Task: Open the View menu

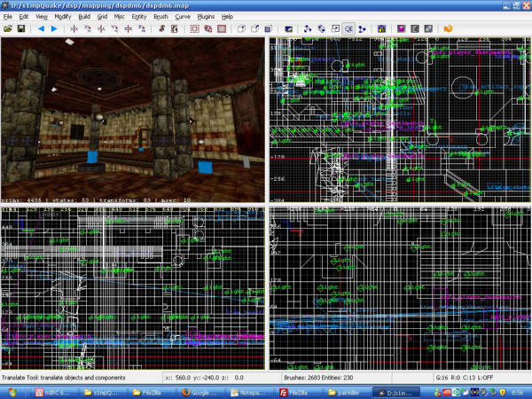Action: [42, 17]
